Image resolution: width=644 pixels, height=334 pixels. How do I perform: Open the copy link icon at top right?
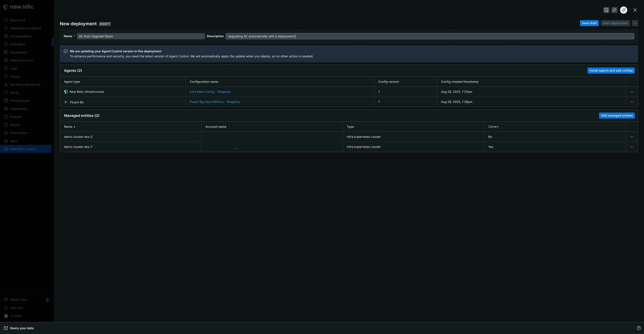click(x=615, y=10)
